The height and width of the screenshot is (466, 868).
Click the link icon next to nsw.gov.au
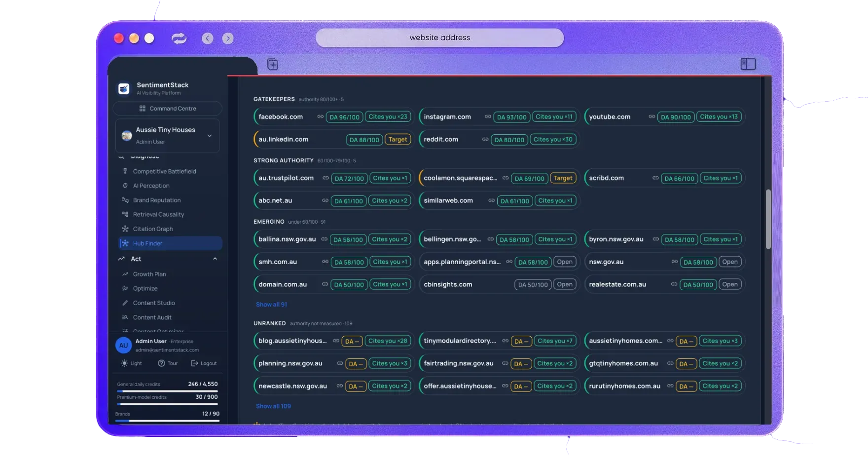click(x=674, y=262)
